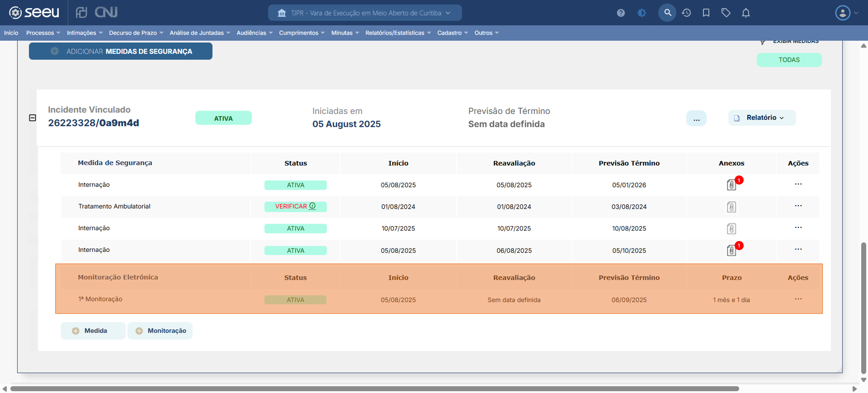Open the Cumprimentos menu
This screenshot has width=868, height=393.
tap(302, 33)
